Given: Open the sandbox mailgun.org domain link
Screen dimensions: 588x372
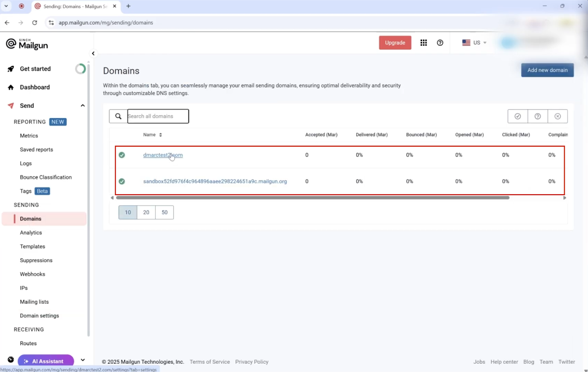Looking at the screenshot, I should click(215, 181).
